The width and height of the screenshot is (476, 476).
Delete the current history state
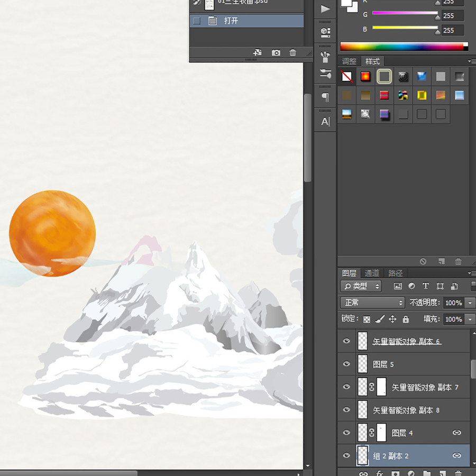pos(292,52)
